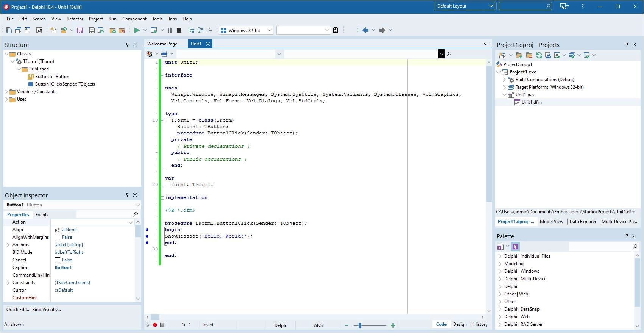Viewport: 644px width, 333px height.
Task: Toggle the AlignWithMargins False checkbox
Action: [58, 237]
